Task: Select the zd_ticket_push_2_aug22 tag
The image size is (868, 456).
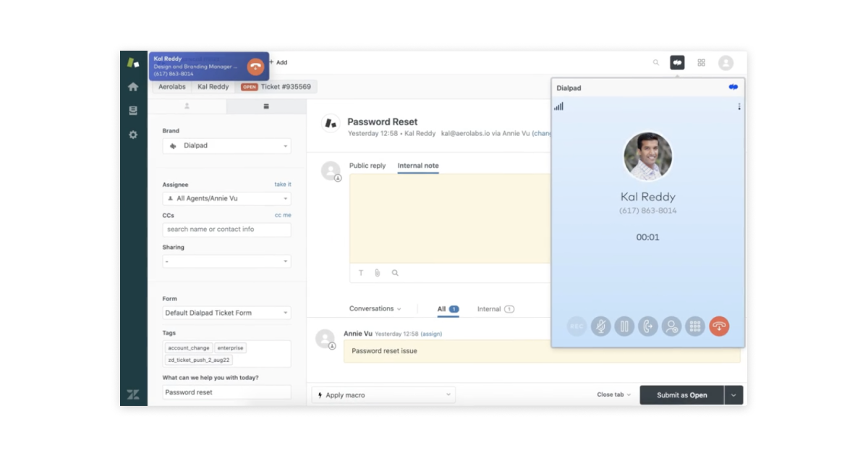Action: 199,360
